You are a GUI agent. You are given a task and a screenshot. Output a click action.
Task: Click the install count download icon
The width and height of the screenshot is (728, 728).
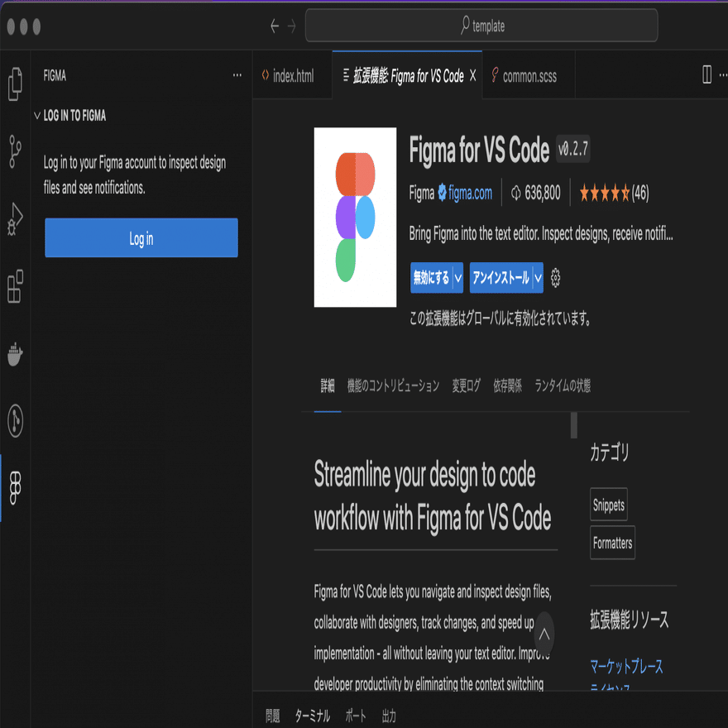tap(516, 193)
